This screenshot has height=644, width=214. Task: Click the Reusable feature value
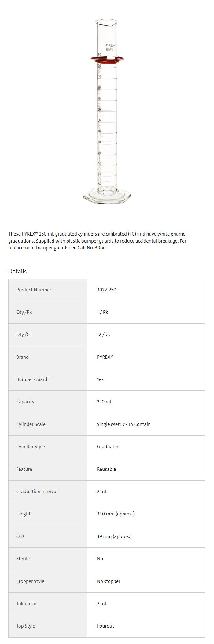[x=106, y=469]
